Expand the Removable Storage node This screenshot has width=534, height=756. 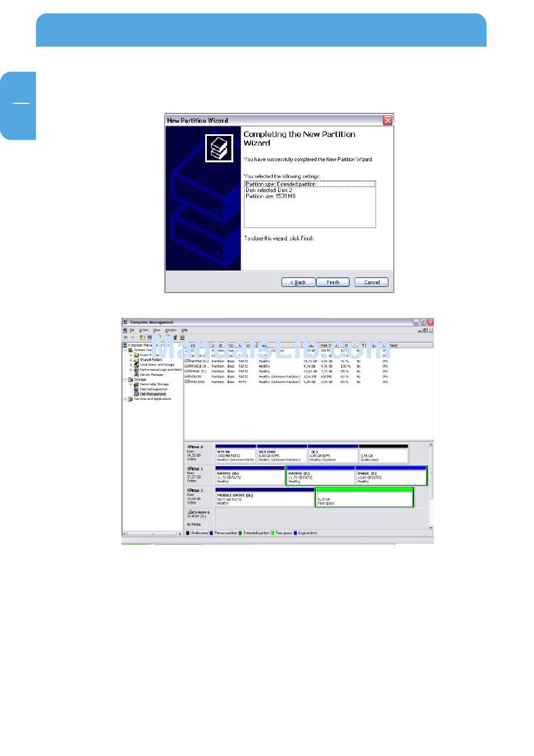pyautogui.click(x=130, y=384)
